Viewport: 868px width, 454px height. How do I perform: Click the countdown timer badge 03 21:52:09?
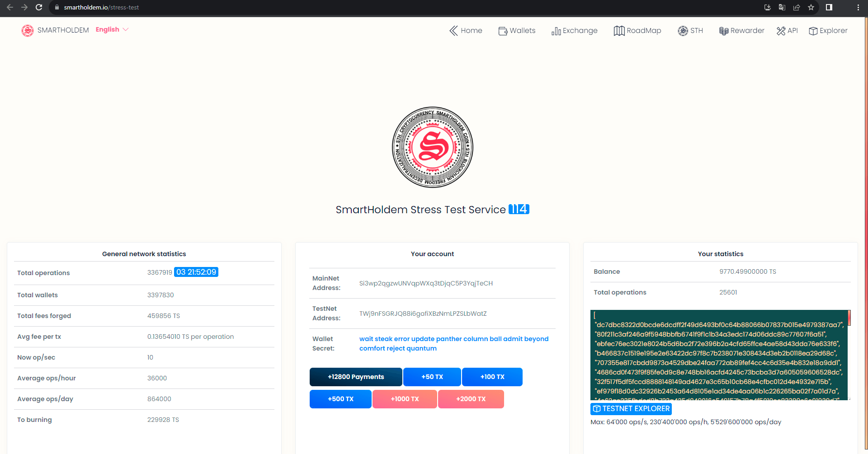(196, 272)
